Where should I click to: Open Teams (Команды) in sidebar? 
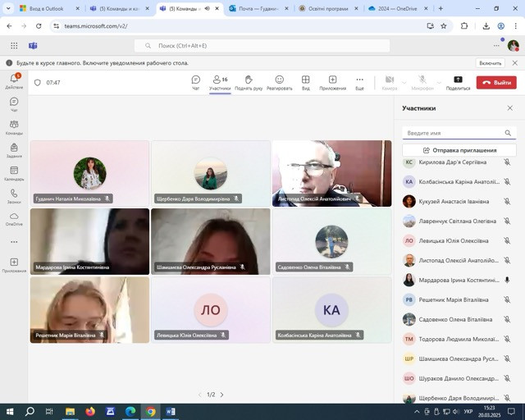click(x=14, y=127)
